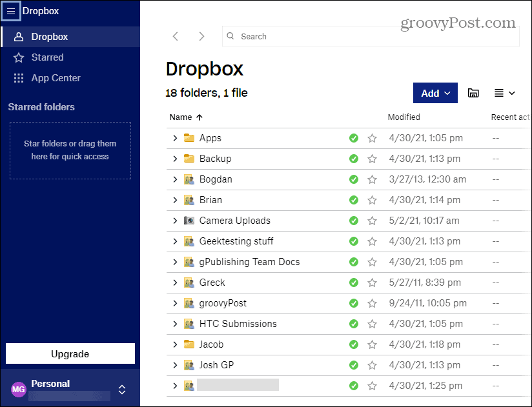The height and width of the screenshot is (407, 532).
Task: Select Dropbox in the sidebar
Action: pos(70,37)
